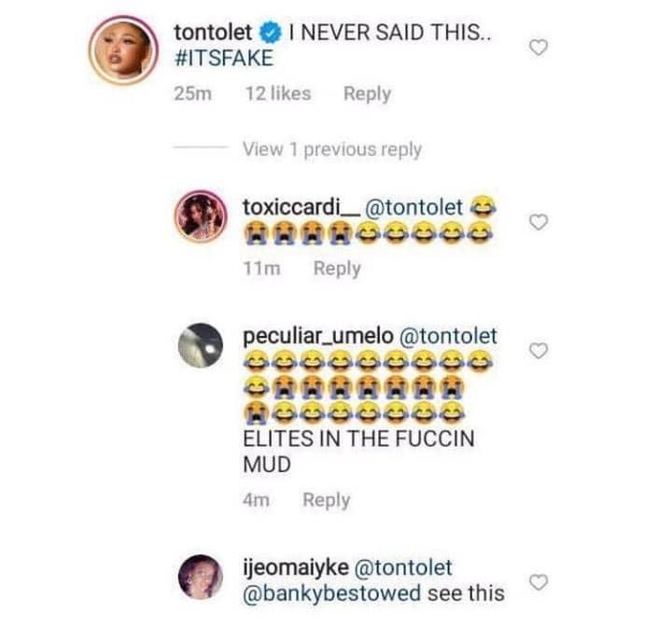Reply to toxiccardi_'s comment
Screen dimensions: 672x641
[337, 268]
